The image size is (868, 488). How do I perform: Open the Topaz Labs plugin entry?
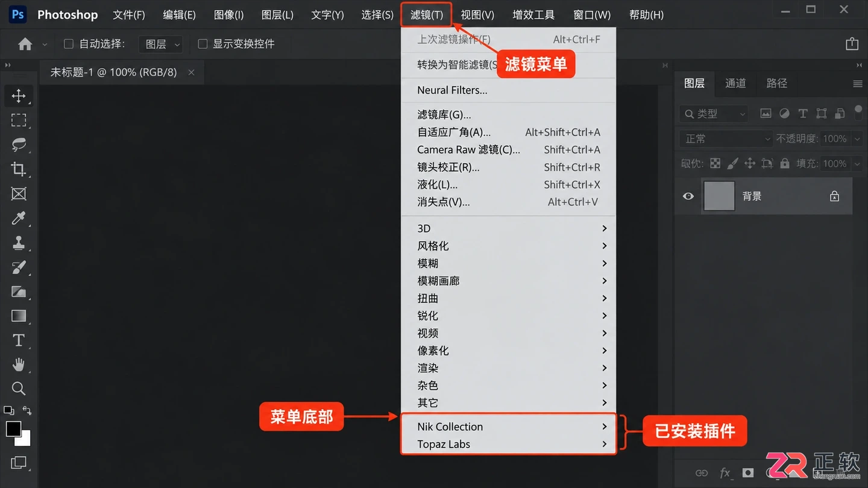pyautogui.click(x=508, y=444)
